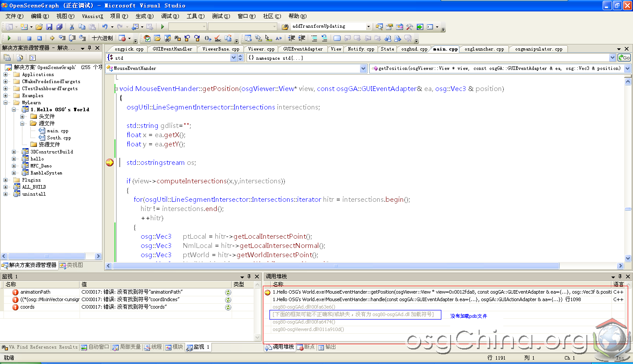The image size is (633, 364).
Task: Switch to the osgmanipulator.cpp editor tab
Action: (x=538, y=49)
